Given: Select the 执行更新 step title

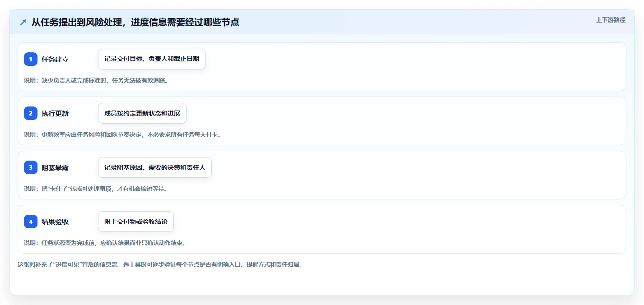Looking at the screenshot, I should click(x=55, y=114).
